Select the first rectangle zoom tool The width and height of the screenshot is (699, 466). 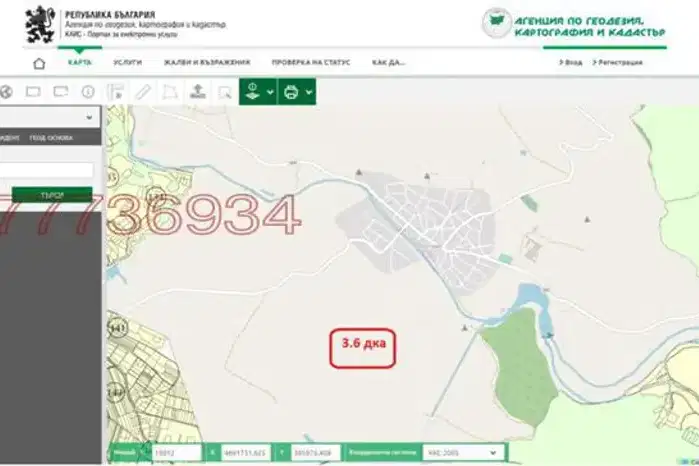[33, 92]
